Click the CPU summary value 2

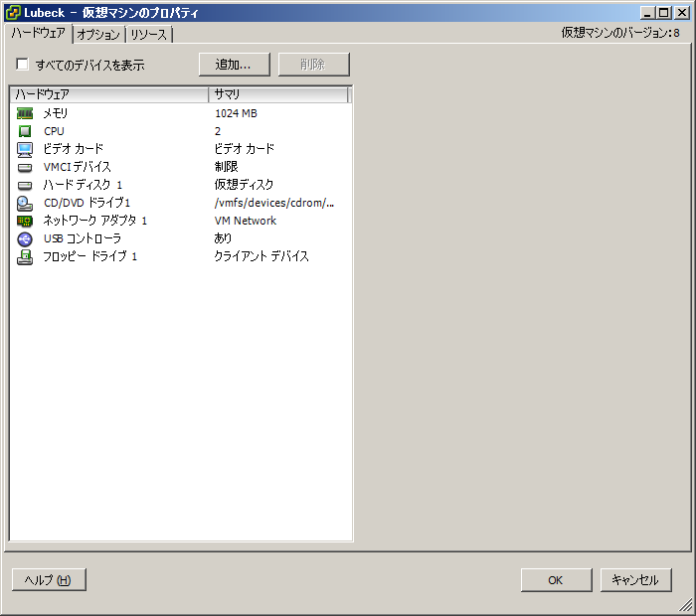218,131
